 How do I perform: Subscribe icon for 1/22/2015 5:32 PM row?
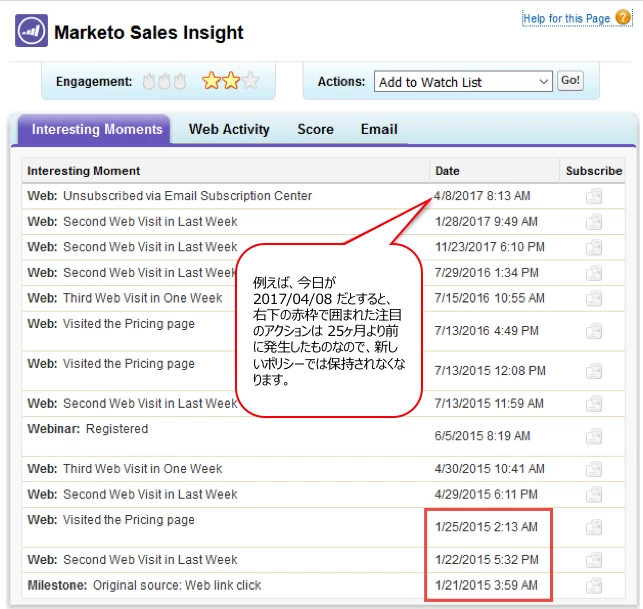(594, 560)
